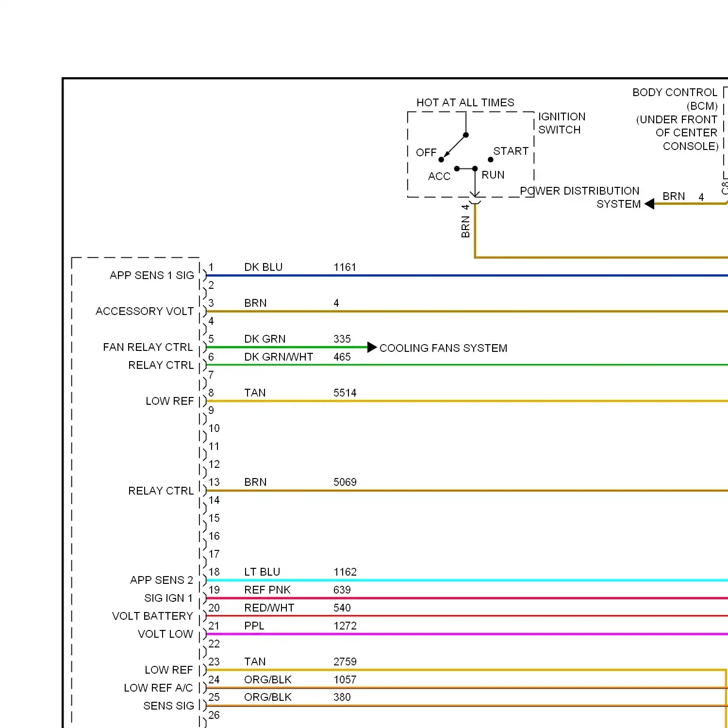This screenshot has width=728, height=728.
Task: Click the COOLING FANS SYSTEM label
Action: pyautogui.click(x=443, y=348)
